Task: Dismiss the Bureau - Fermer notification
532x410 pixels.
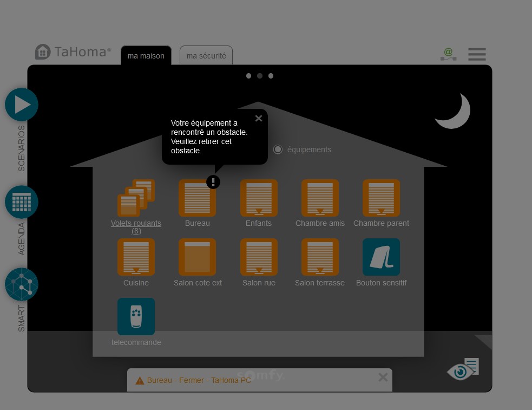Action: 383,378
